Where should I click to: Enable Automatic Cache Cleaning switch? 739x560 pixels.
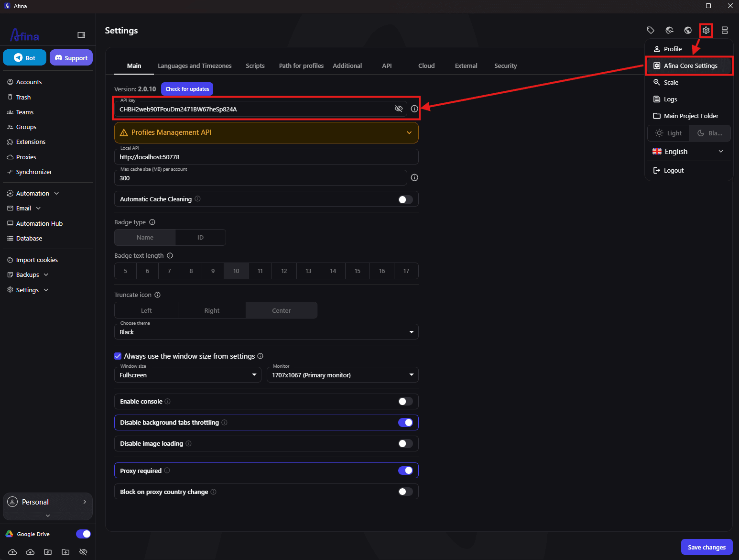(x=405, y=199)
